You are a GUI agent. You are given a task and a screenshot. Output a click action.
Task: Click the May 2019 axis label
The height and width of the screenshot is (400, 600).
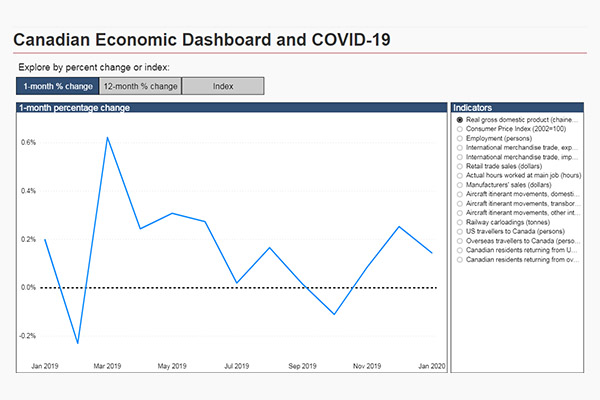pyautogui.click(x=172, y=366)
